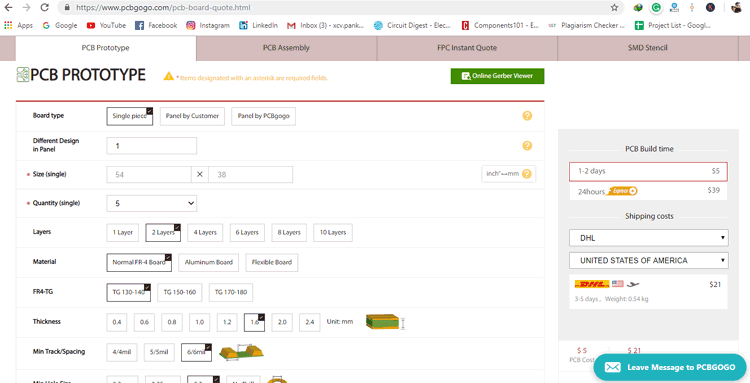Click the browser reload icon
The width and height of the screenshot is (750, 383).
(44, 7)
